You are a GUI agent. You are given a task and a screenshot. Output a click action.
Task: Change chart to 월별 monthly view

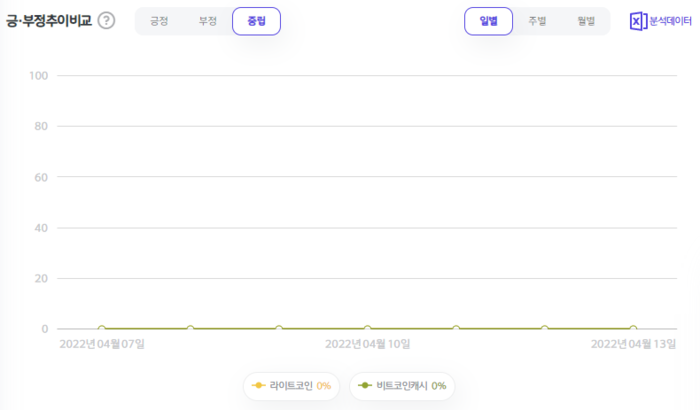click(x=585, y=21)
